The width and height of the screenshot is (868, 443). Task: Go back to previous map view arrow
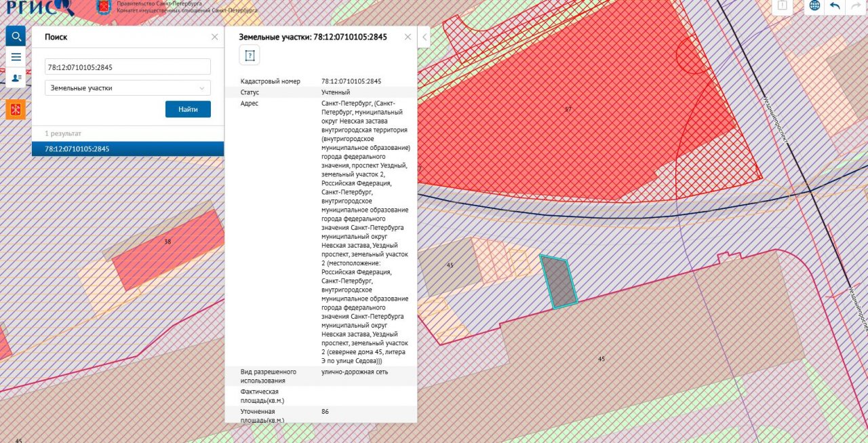pyautogui.click(x=835, y=5)
